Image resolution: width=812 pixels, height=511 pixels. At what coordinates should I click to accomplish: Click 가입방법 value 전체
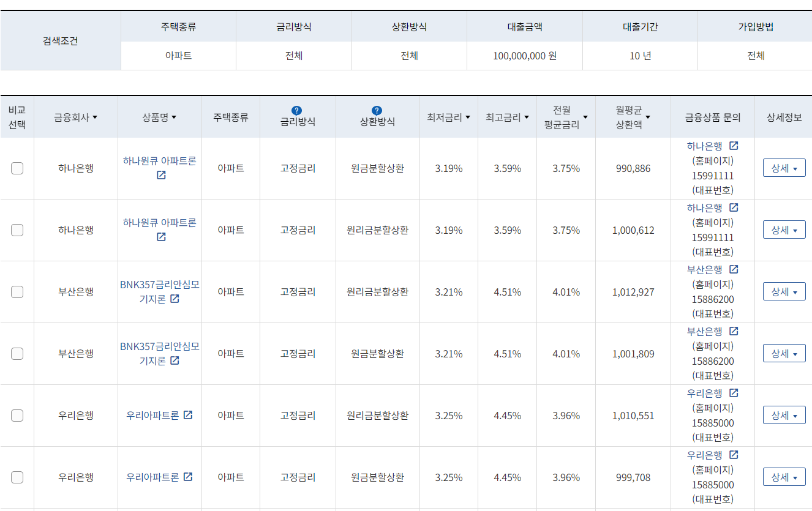tap(756, 56)
